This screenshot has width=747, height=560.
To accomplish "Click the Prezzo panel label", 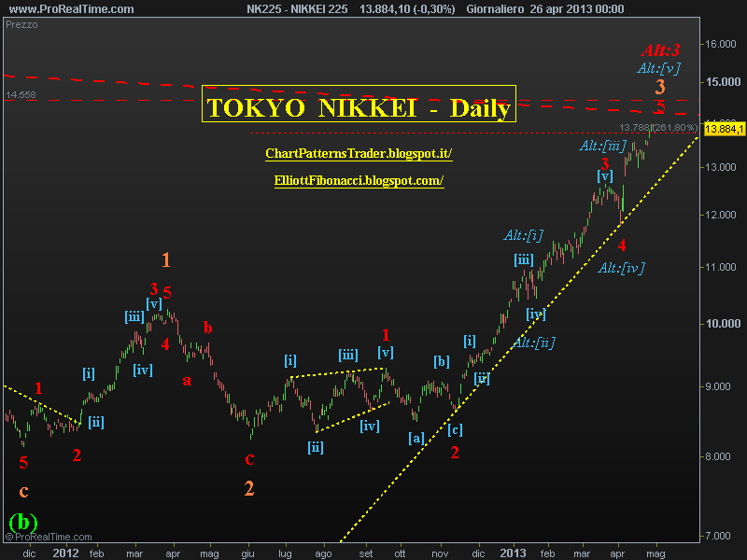I will [21, 24].
